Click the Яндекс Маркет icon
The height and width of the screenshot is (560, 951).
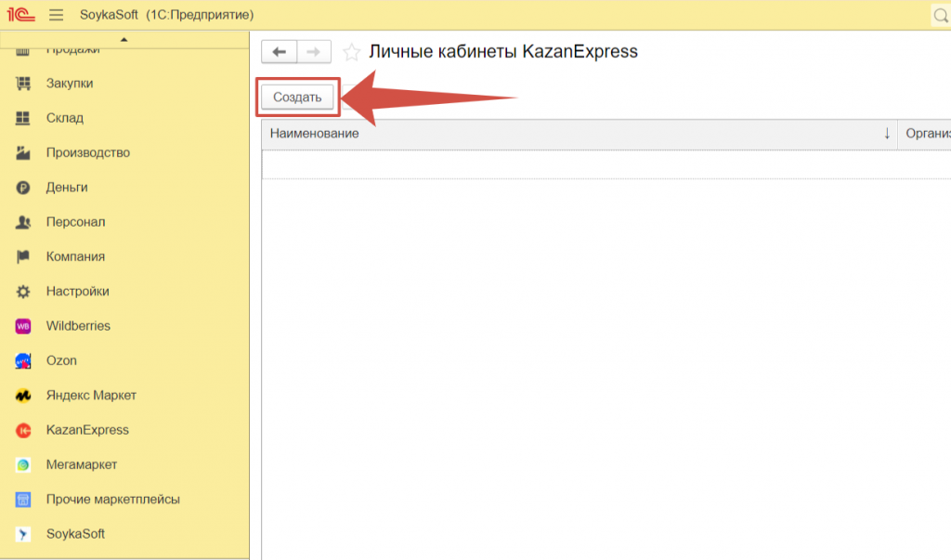coord(24,396)
